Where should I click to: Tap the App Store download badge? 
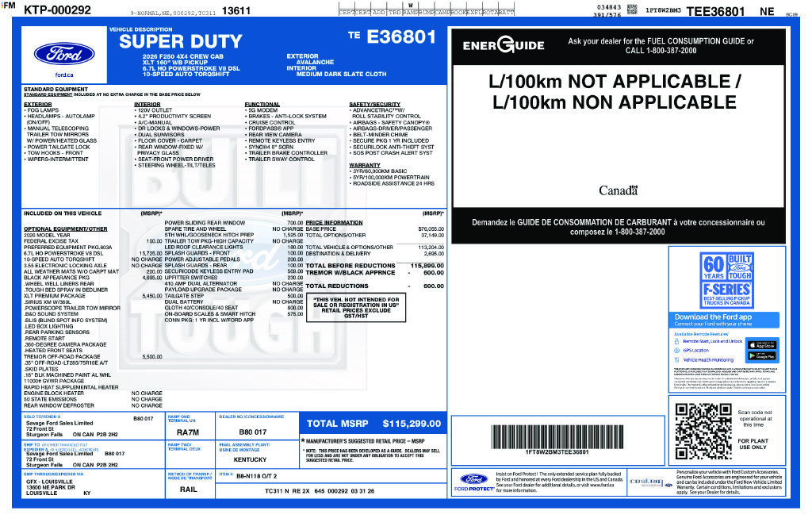[762, 344]
